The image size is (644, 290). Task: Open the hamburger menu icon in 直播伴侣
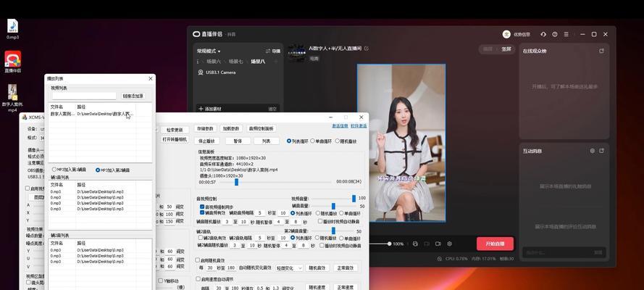[x=566, y=35]
